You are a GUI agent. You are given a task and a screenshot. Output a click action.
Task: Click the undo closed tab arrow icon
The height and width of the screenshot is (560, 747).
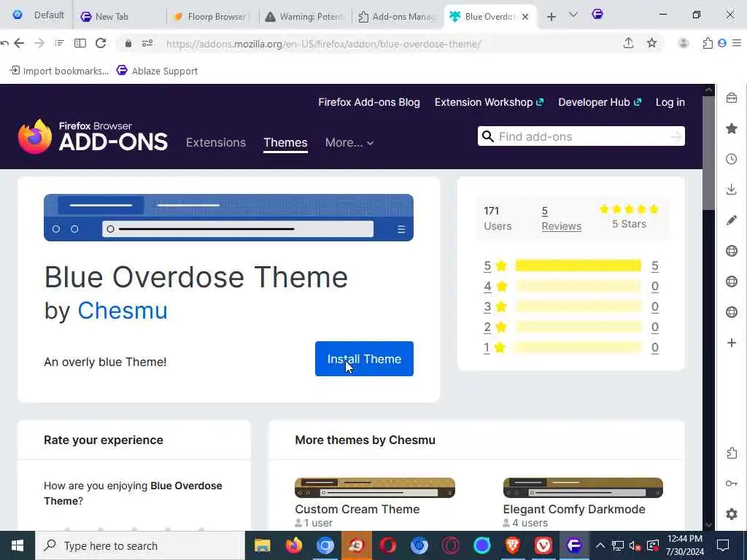tap(4, 43)
